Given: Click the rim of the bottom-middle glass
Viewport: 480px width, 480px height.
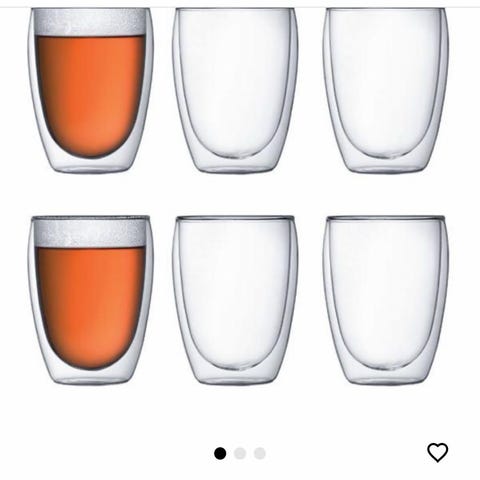Looking at the screenshot, I should (x=235, y=218).
